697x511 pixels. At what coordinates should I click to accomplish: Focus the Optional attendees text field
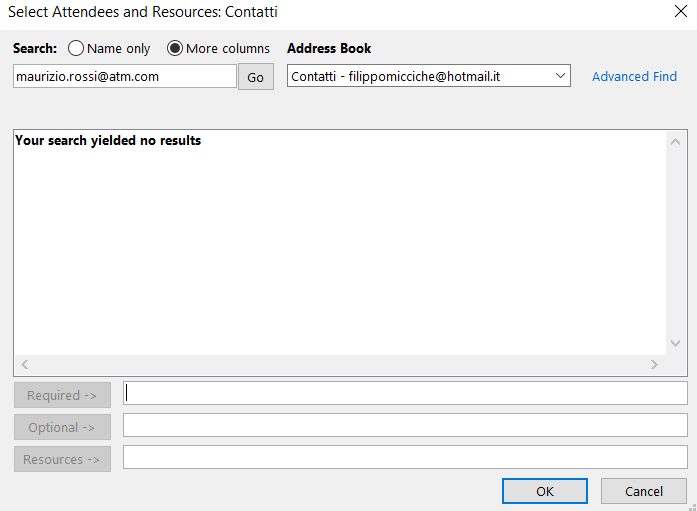point(405,425)
